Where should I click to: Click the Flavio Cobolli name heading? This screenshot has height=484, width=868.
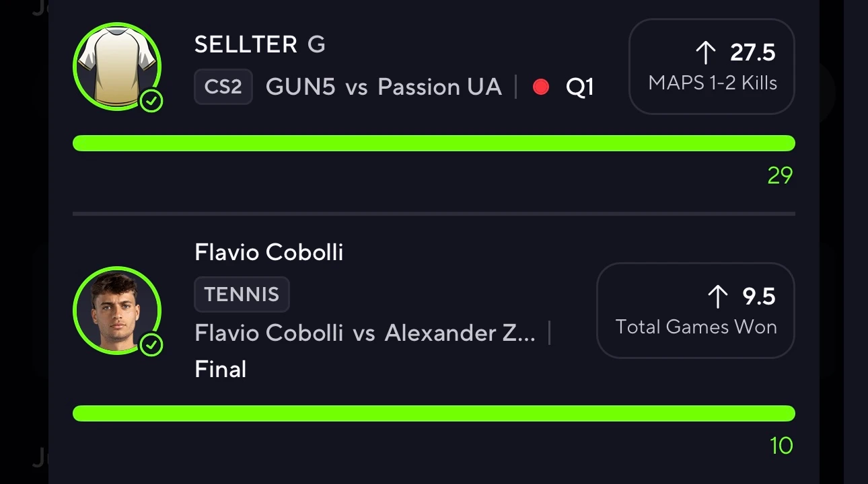[x=269, y=253]
